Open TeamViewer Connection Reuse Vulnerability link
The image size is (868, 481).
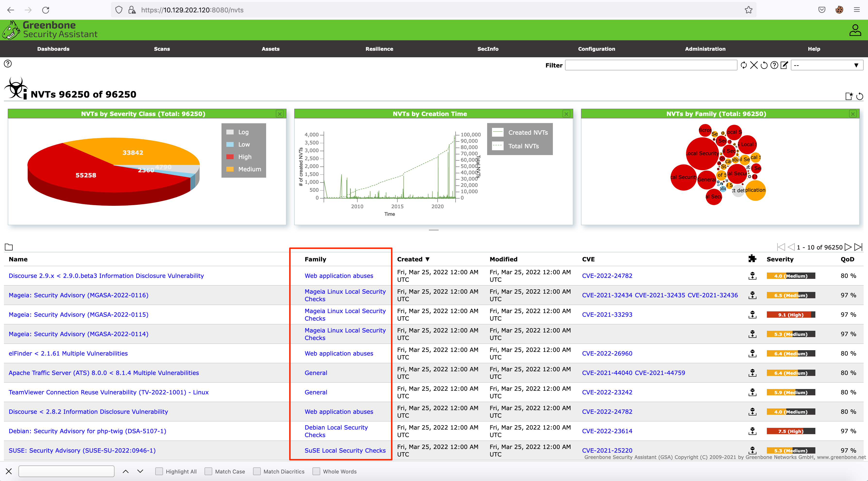pyautogui.click(x=108, y=392)
